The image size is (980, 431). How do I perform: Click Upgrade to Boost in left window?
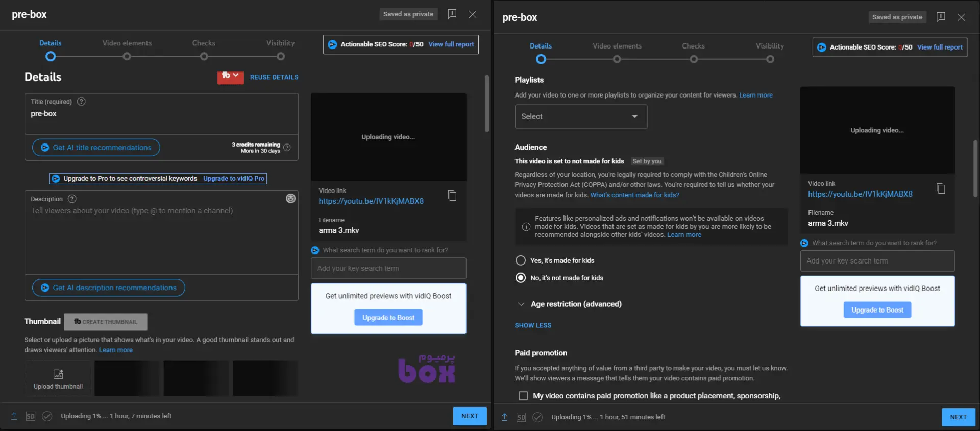(x=388, y=318)
